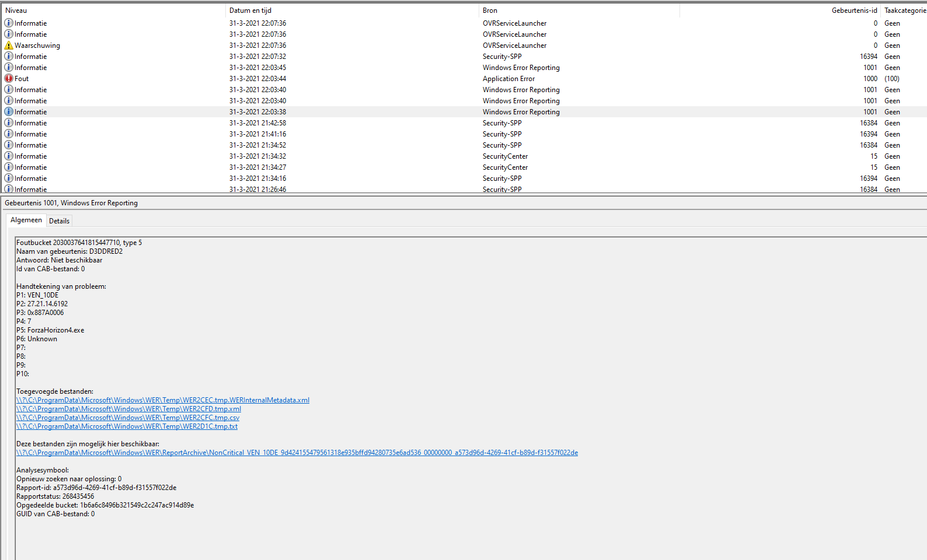Sort by the Niveau column header

(x=114, y=10)
